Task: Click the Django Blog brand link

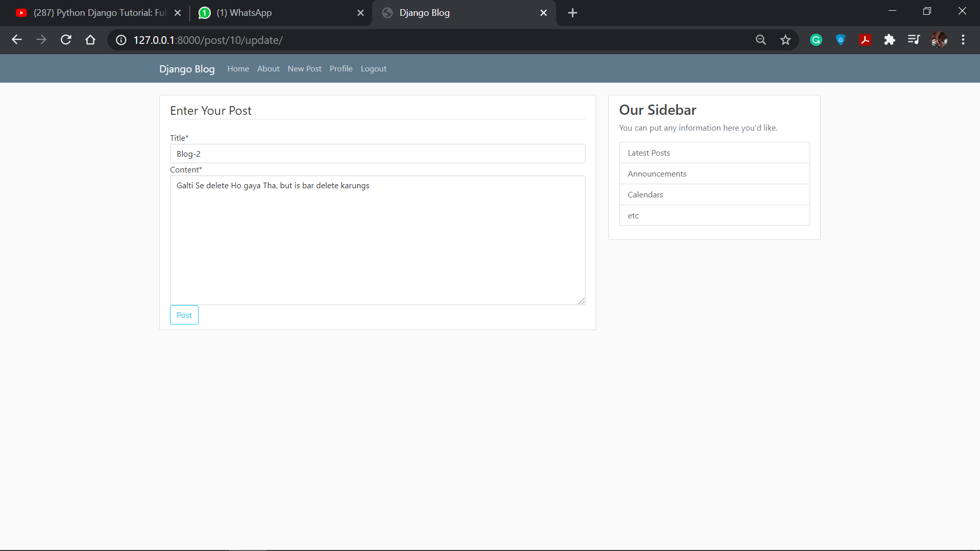Action: pyautogui.click(x=187, y=69)
